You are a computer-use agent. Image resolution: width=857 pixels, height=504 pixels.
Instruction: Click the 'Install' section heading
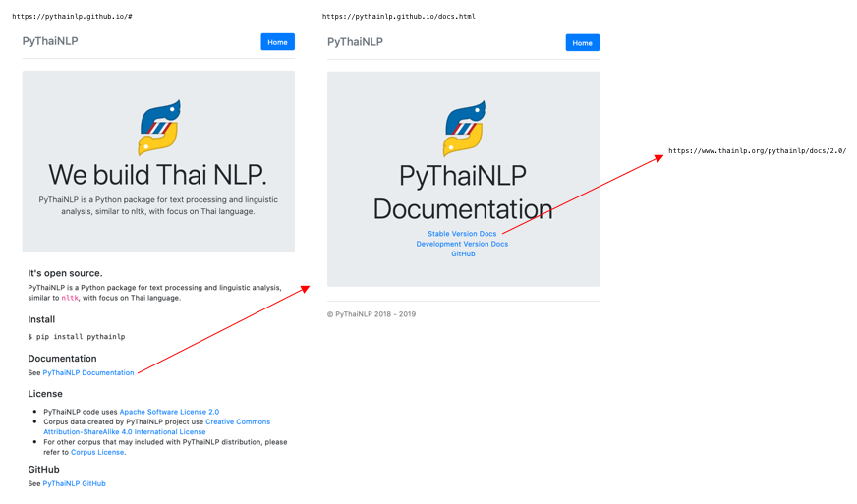coord(41,319)
